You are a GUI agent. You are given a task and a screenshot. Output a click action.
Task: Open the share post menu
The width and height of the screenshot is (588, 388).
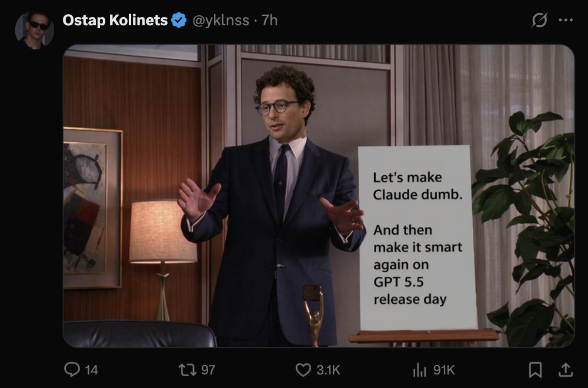(565, 369)
